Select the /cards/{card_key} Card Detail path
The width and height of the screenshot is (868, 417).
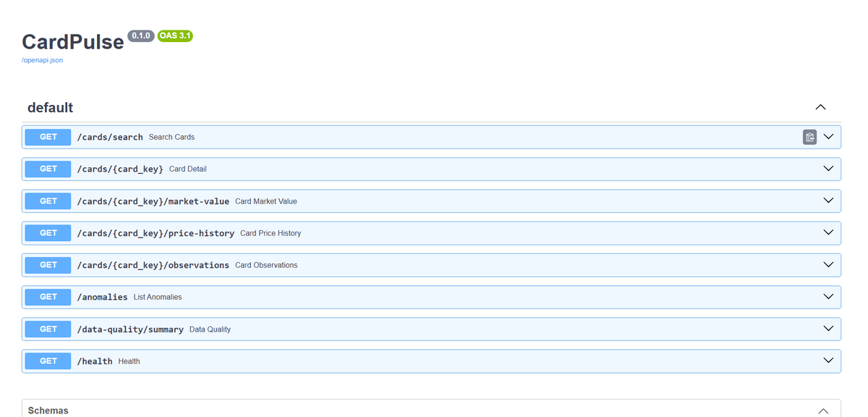click(120, 169)
